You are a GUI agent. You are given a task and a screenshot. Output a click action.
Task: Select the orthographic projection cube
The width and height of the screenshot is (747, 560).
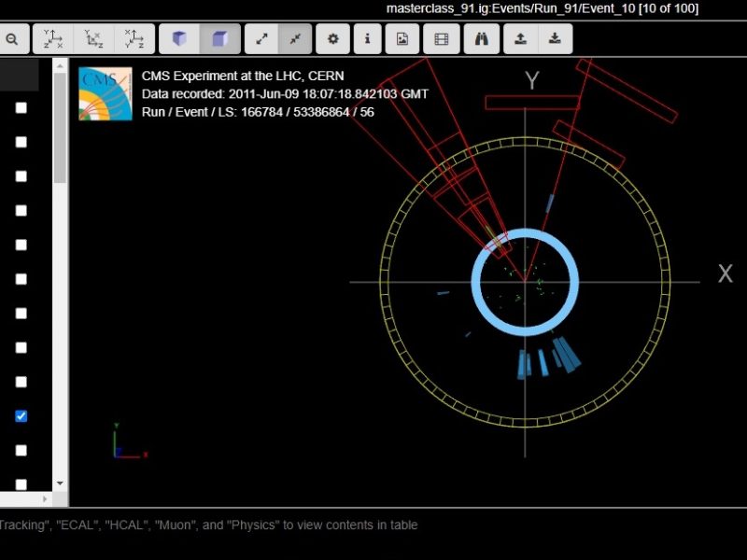(x=220, y=39)
